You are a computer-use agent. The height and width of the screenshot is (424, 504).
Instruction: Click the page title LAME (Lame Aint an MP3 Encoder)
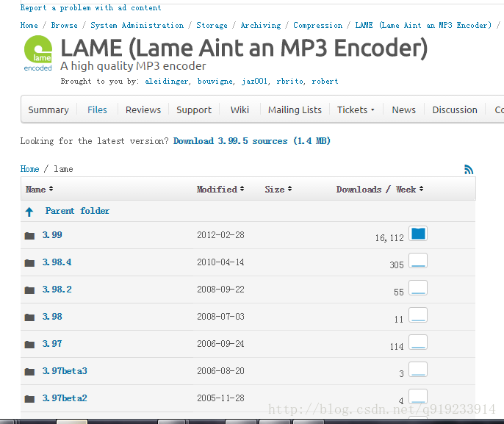[x=244, y=48]
